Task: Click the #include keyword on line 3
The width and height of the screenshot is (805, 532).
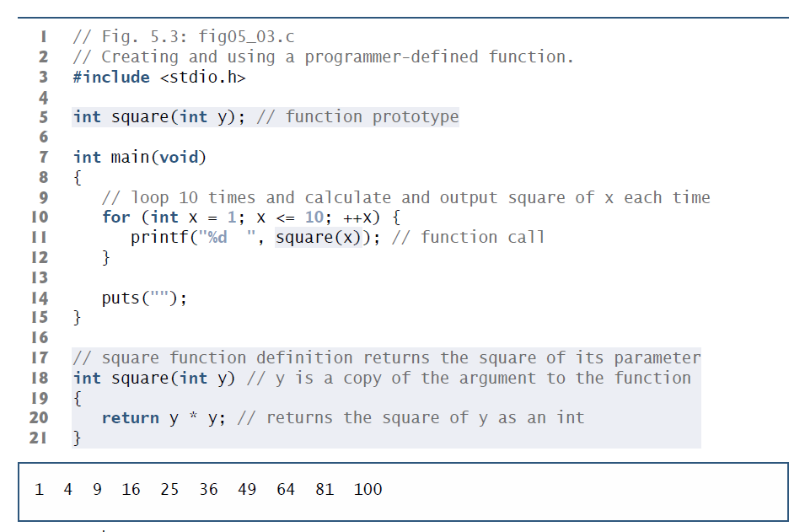Action: pyautogui.click(x=111, y=77)
